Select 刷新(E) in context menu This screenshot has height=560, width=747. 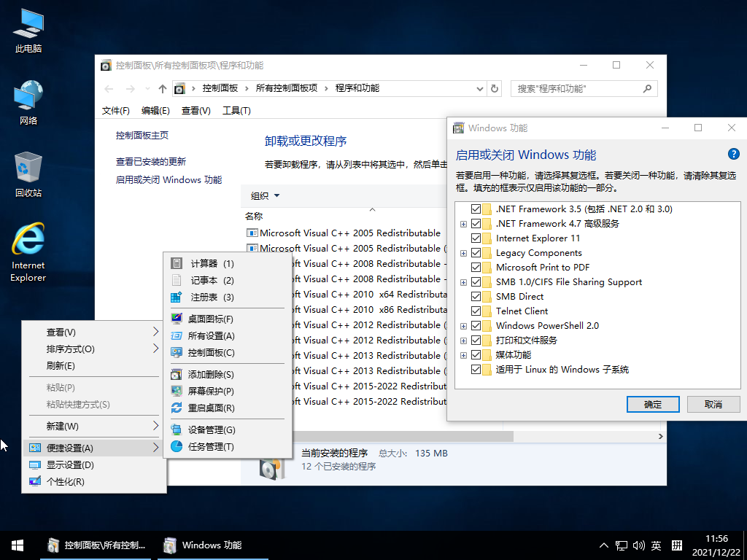tap(93, 366)
